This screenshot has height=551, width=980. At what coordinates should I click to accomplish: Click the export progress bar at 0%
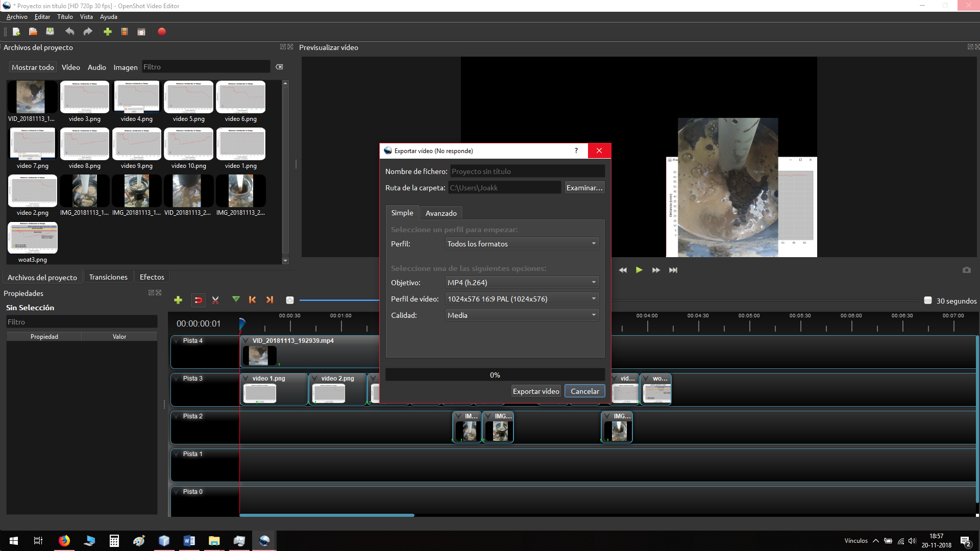[x=495, y=374]
